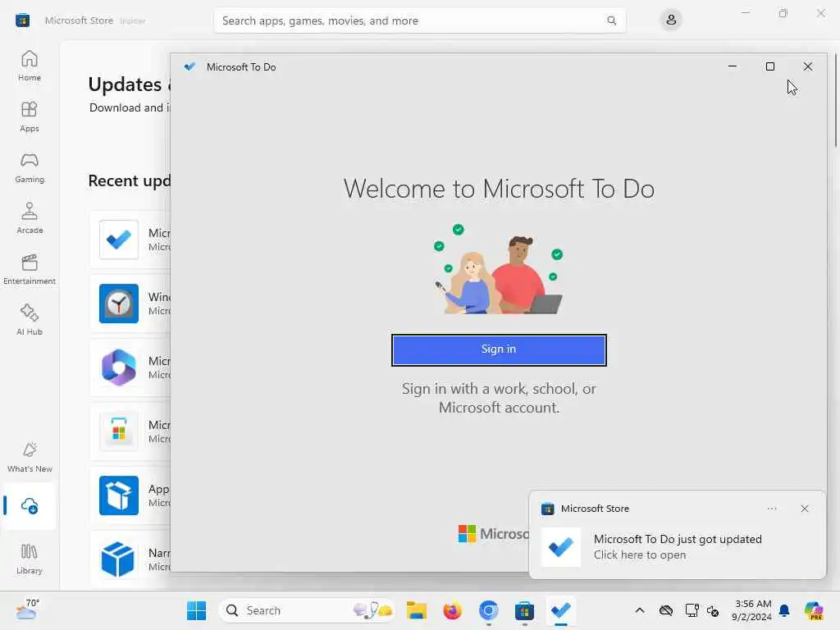
Task: Open Home in Microsoft Store sidebar
Action: (x=29, y=66)
